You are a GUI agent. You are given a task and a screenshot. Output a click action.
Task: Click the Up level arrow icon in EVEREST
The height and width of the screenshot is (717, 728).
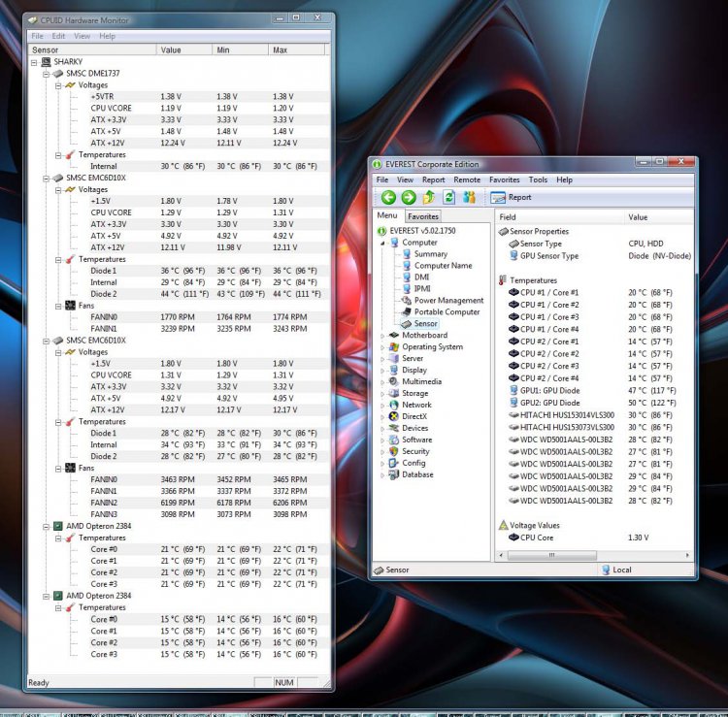point(428,198)
